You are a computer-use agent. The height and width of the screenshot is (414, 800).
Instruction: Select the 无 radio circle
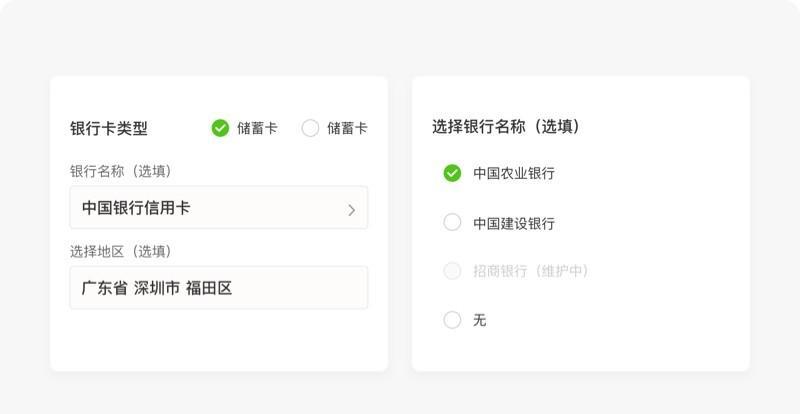[452, 320]
